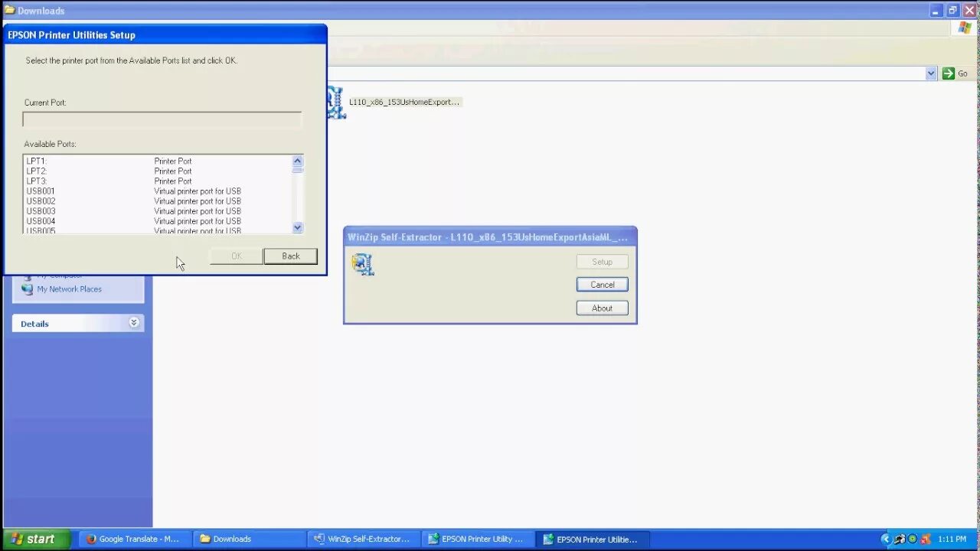Select USB002 virtual printer port

pos(158,201)
